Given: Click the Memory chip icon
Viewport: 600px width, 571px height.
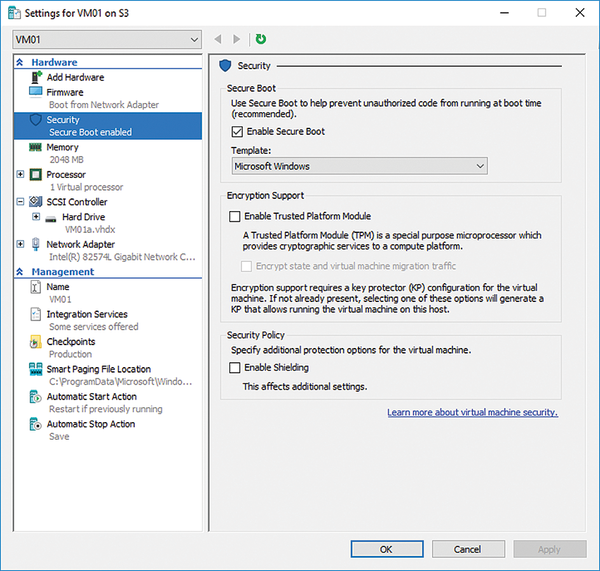Looking at the screenshot, I should pyautogui.click(x=36, y=147).
